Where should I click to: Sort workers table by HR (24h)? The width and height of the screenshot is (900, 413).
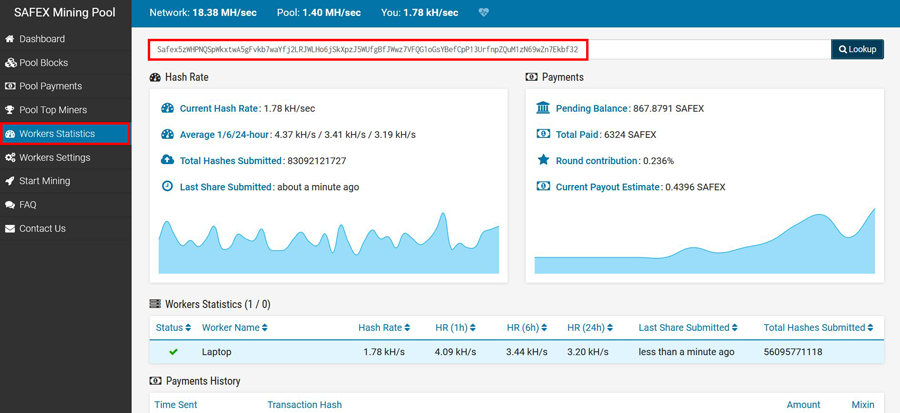(x=590, y=328)
